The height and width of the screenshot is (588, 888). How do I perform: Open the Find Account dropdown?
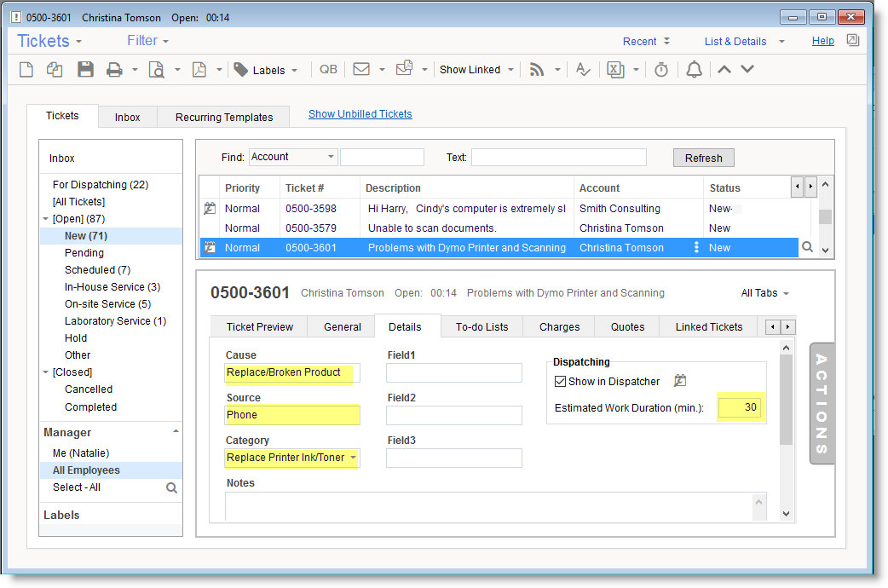pos(331,157)
